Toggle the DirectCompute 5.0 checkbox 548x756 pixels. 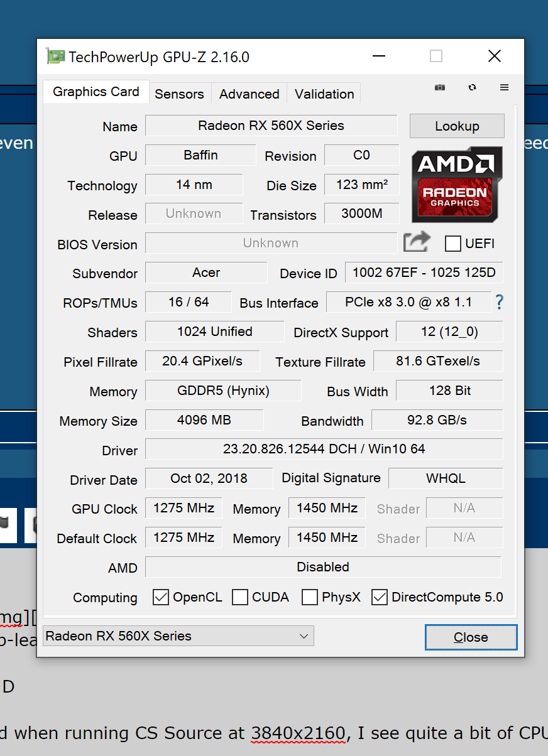point(380,597)
